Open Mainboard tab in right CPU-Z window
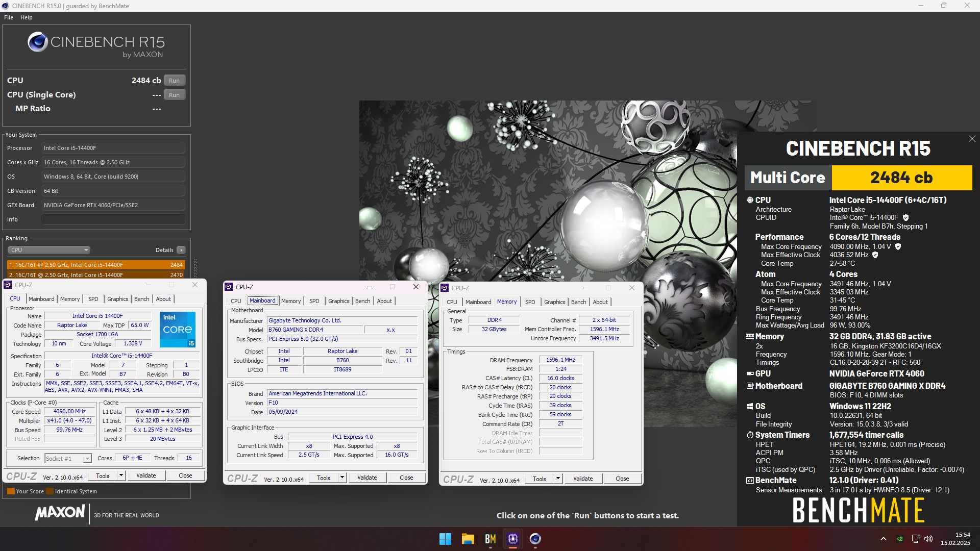This screenshot has height=551, width=980. 478,302
